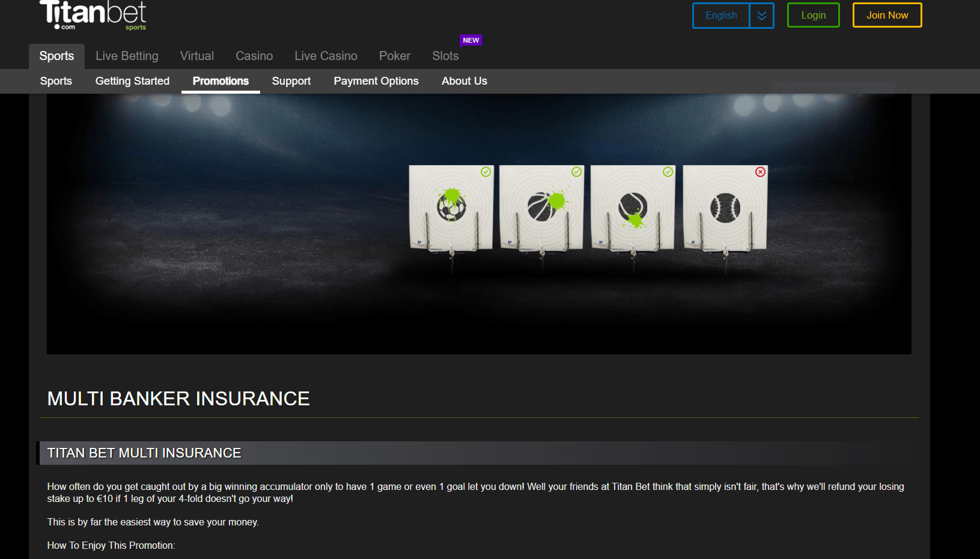Open the language dropdown chevron arrow
Viewport: 980px width, 559px height.
pyautogui.click(x=761, y=16)
